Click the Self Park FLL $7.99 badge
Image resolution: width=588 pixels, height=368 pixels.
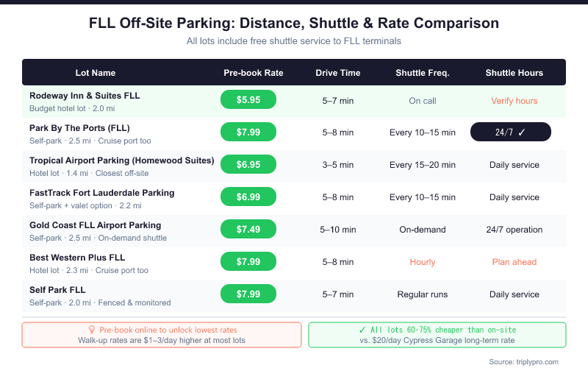point(248,294)
